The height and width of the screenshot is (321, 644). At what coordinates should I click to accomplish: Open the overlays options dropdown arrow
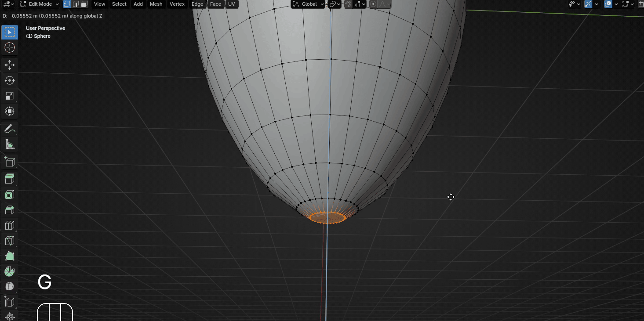pos(616,4)
